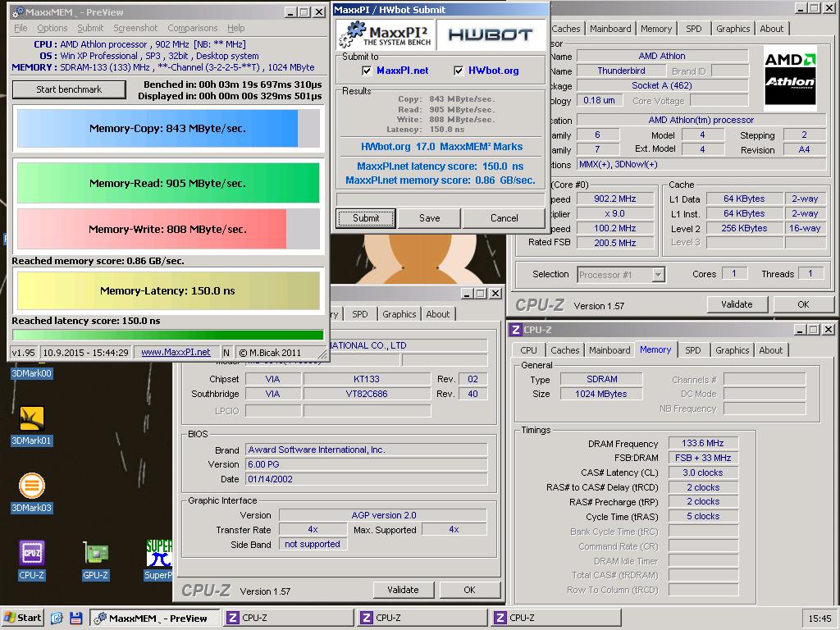Click the Memory-Latency 150.0 ns bar
Viewport: 840px width, 630px height.
pos(167,291)
